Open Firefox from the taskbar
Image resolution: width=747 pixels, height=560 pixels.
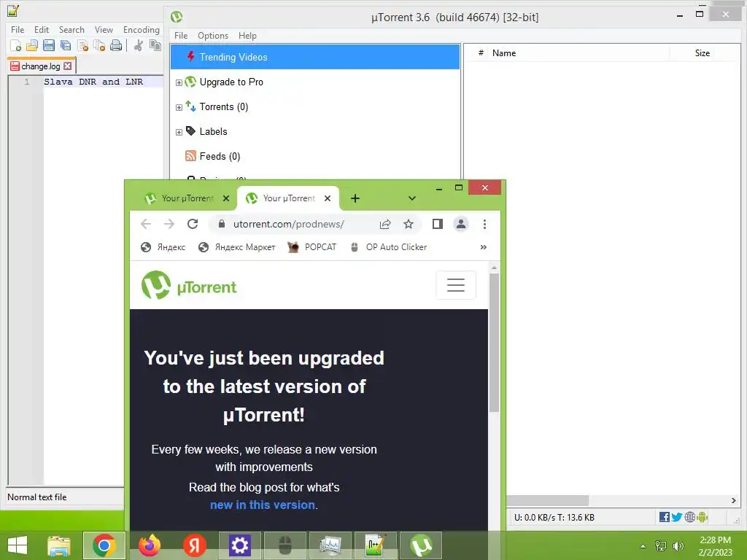pos(149,545)
